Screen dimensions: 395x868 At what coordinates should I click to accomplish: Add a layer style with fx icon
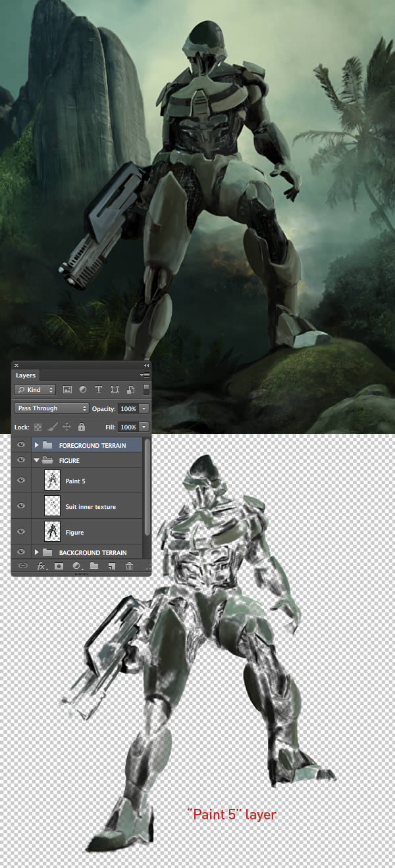[x=41, y=566]
